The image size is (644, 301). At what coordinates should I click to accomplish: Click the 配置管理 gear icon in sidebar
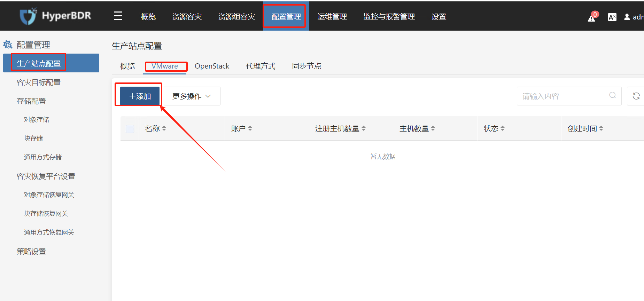pyautogui.click(x=8, y=45)
